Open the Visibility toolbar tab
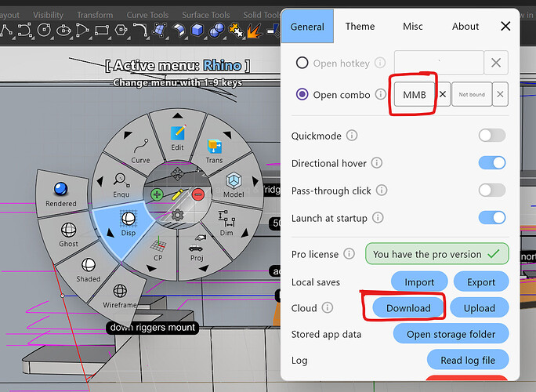 click(49, 15)
